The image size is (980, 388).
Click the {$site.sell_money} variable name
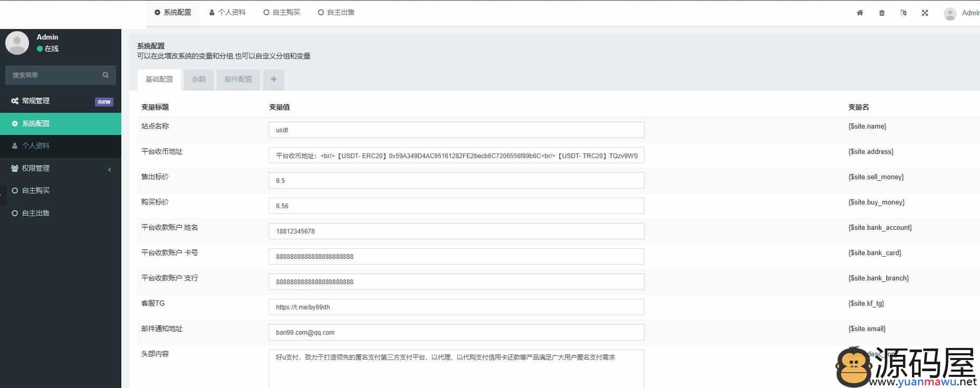tap(876, 177)
